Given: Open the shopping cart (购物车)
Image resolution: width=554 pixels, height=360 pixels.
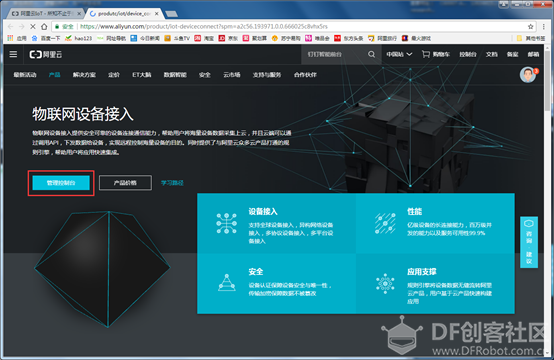Looking at the screenshot, I should tap(436, 54).
